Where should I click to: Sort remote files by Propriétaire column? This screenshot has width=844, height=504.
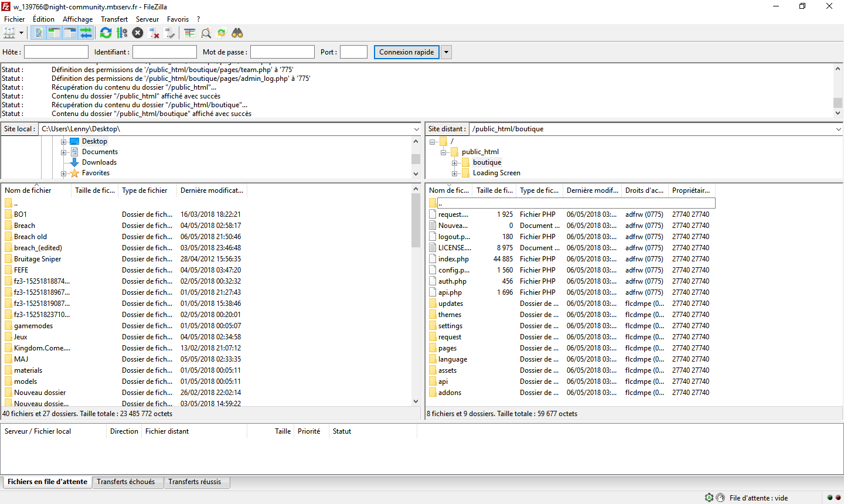click(692, 190)
